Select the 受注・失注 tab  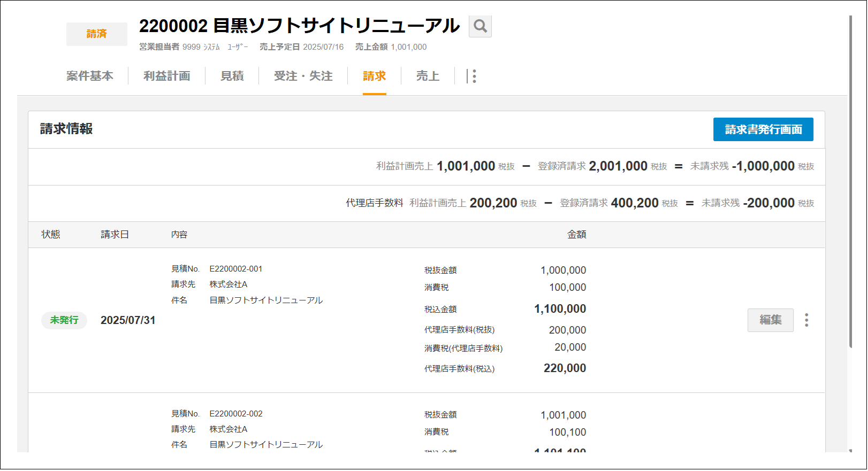pos(303,76)
